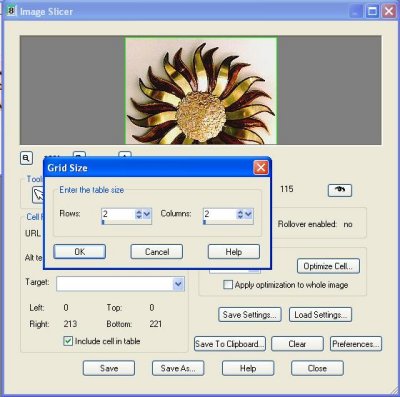Screen dimensions: 400x397
Task: Toggle Include cell in table checkbox
Action: (68, 341)
